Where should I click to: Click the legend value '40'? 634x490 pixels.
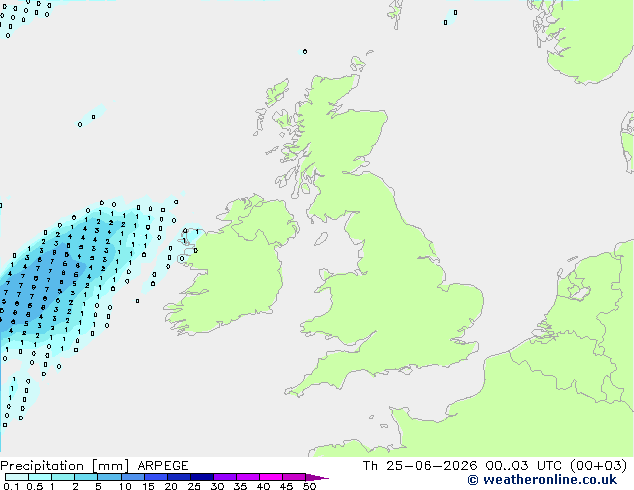pos(263,486)
